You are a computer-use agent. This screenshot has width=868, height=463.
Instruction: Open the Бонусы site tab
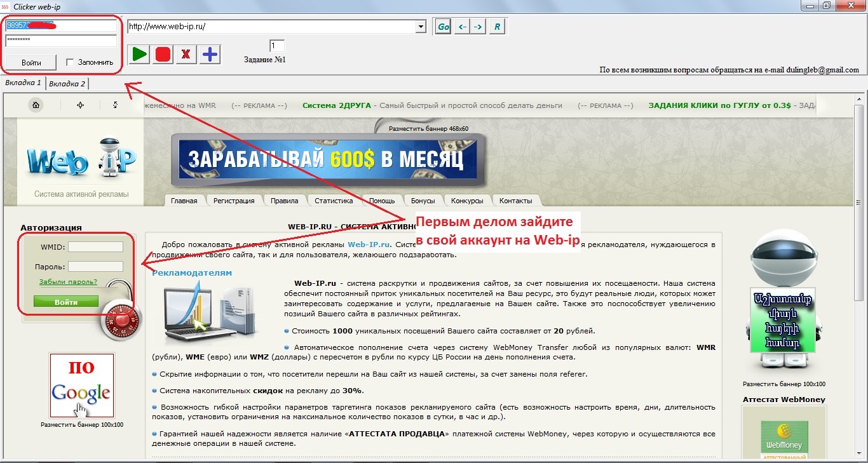423,201
